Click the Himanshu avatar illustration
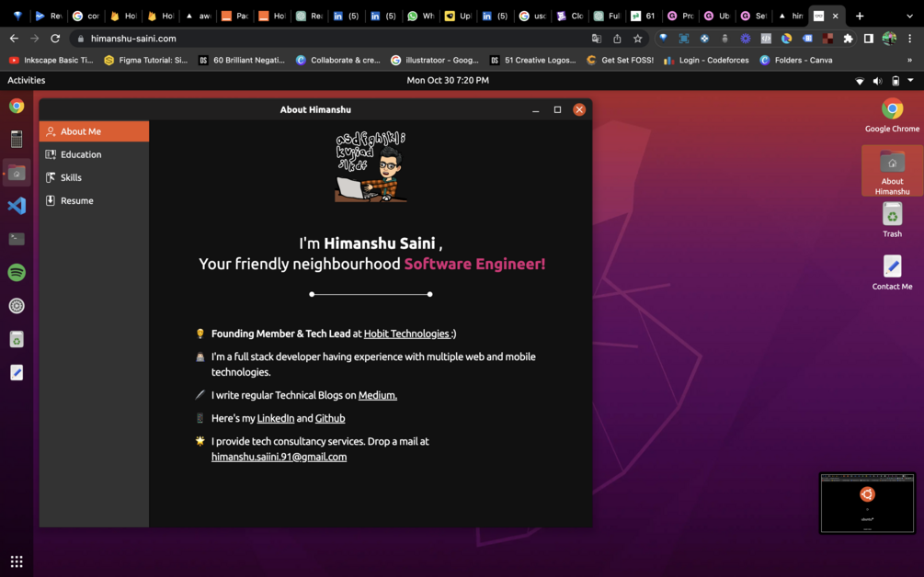Image resolution: width=924 pixels, height=577 pixels. [371, 167]
